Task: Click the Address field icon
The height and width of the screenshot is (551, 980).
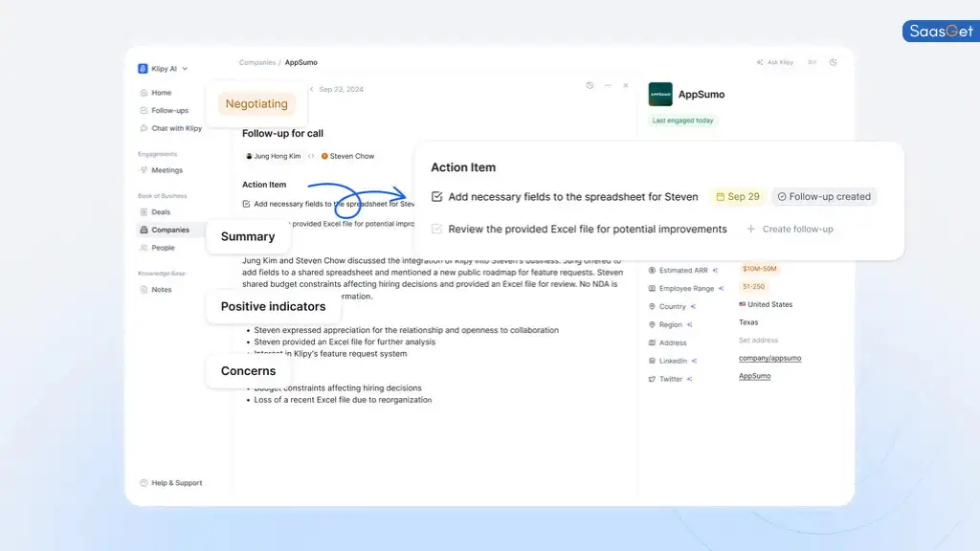Action: point(652,343)
